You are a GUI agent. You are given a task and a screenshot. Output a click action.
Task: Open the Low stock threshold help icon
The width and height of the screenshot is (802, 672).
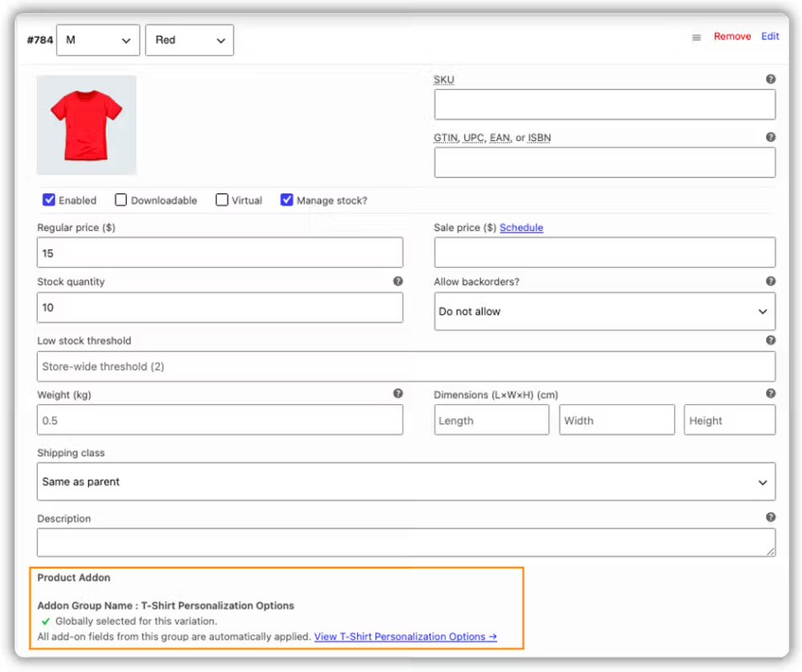click(x=770, y=340)
